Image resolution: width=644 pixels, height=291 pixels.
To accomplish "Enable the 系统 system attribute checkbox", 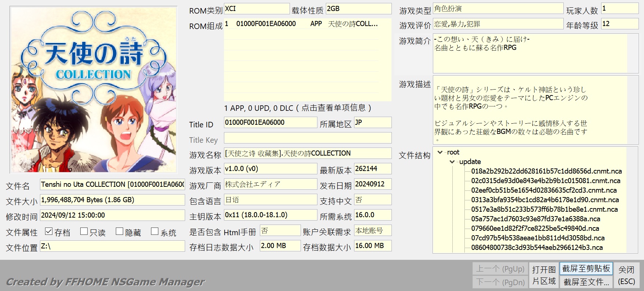I will tap(155, 232).
